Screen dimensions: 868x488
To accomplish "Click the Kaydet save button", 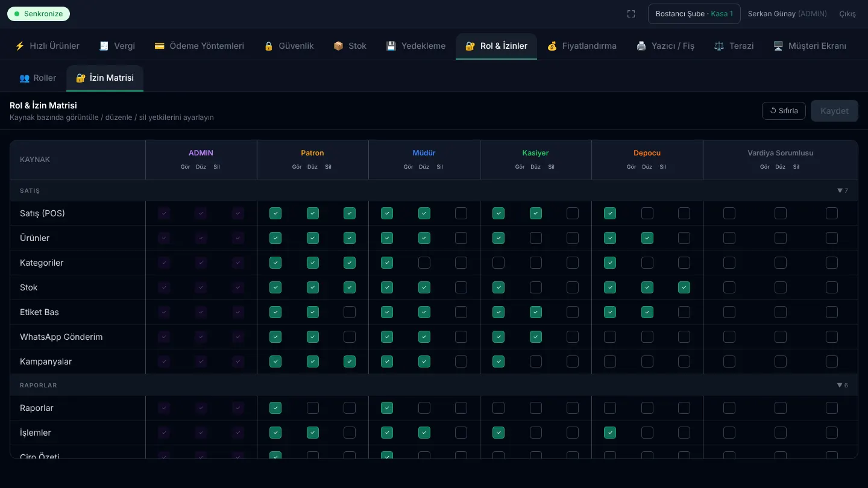I will pyautogui.click(x=834, y=111).
